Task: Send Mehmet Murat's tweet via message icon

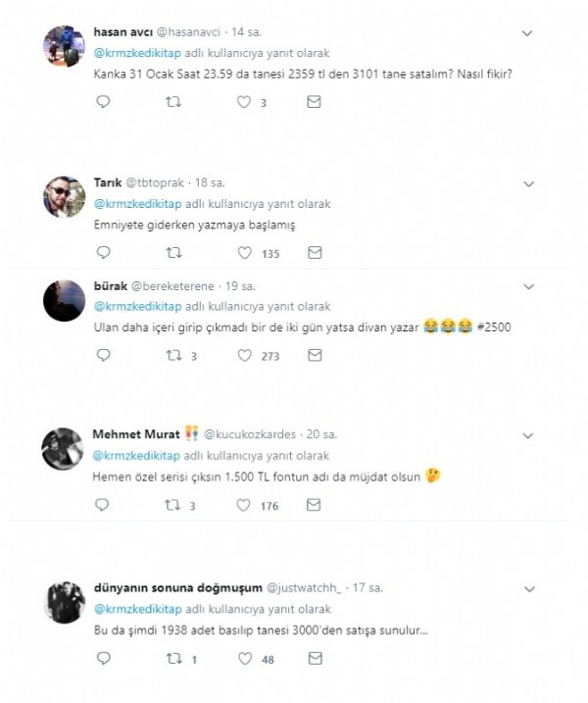Action: pos(315,506)
